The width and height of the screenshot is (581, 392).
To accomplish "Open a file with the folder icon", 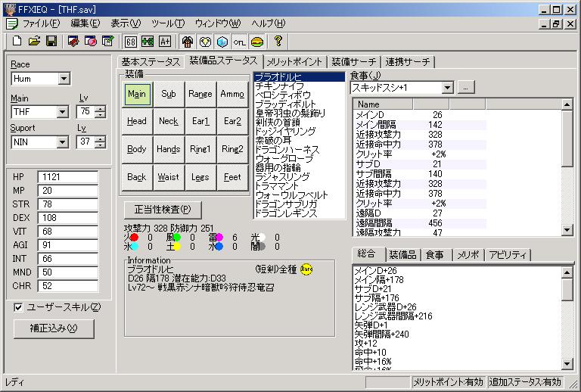I will pos(34,41).
